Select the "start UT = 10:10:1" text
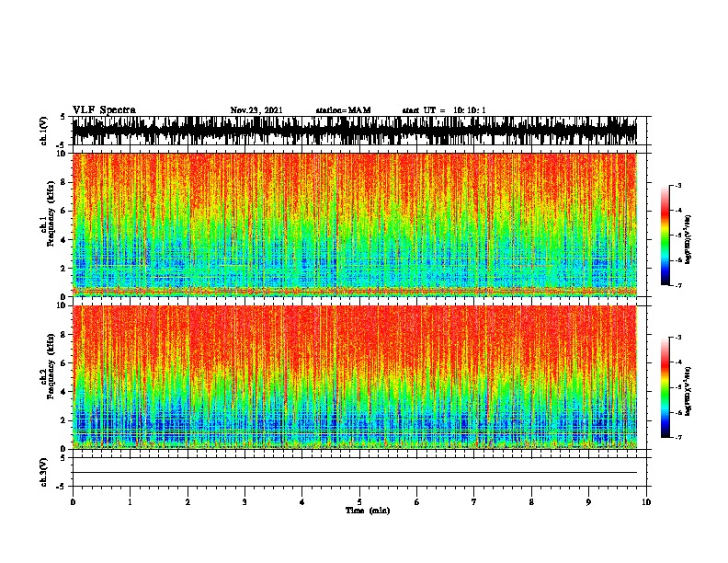Viewport: 728px width, 563px height. [444, 110]
